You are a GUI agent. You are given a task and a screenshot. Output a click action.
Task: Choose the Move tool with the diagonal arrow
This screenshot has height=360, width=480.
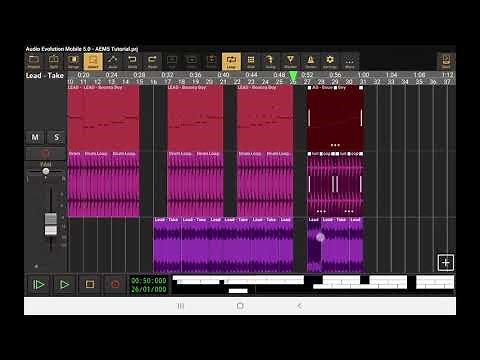113,62
